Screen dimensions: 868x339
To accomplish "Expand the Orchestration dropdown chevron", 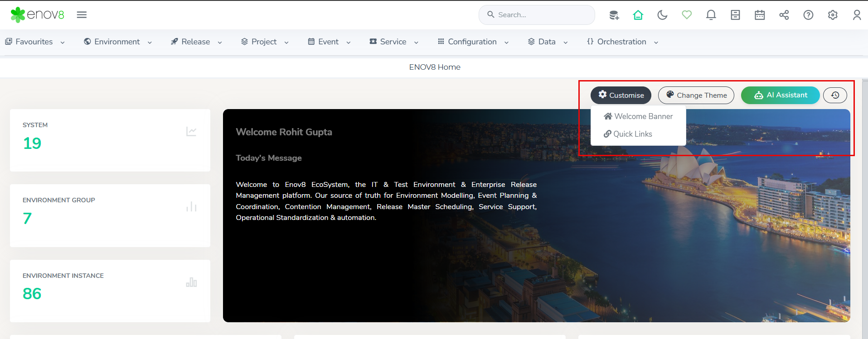I will 656,43.
